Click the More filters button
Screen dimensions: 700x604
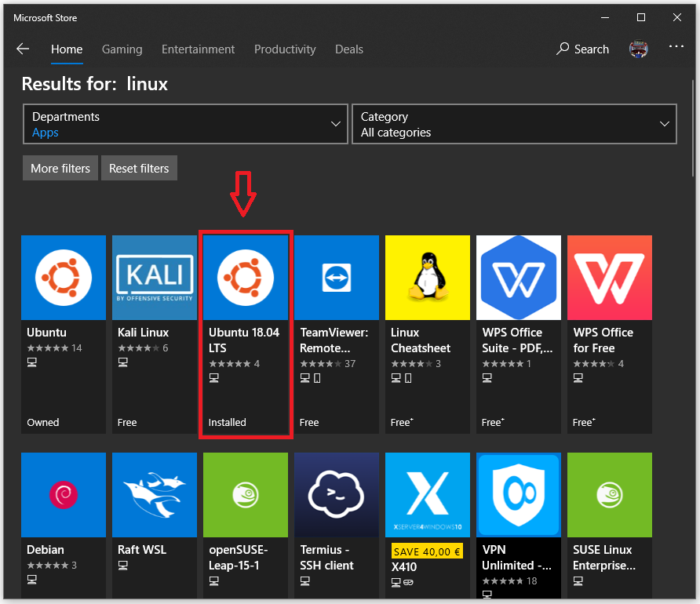point(60,168)
